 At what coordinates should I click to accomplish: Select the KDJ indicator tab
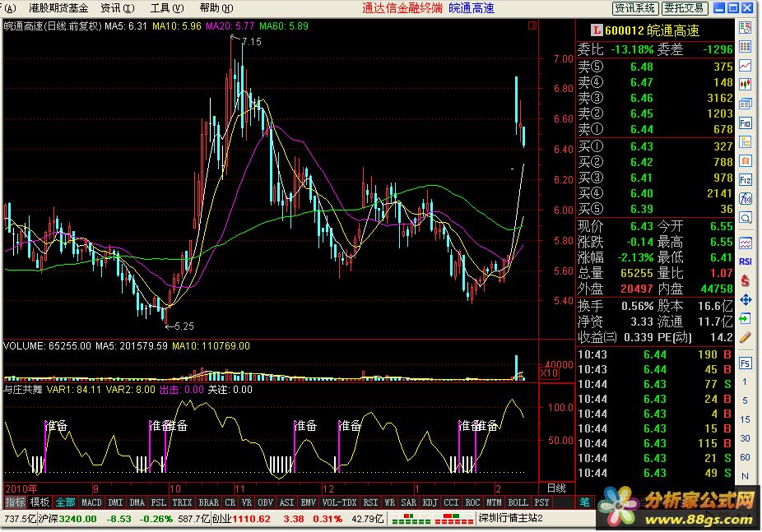pos(430,502)
